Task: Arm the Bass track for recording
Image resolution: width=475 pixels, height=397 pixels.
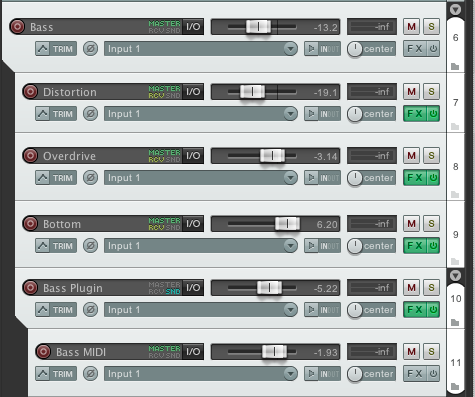Action: (17, 27)
